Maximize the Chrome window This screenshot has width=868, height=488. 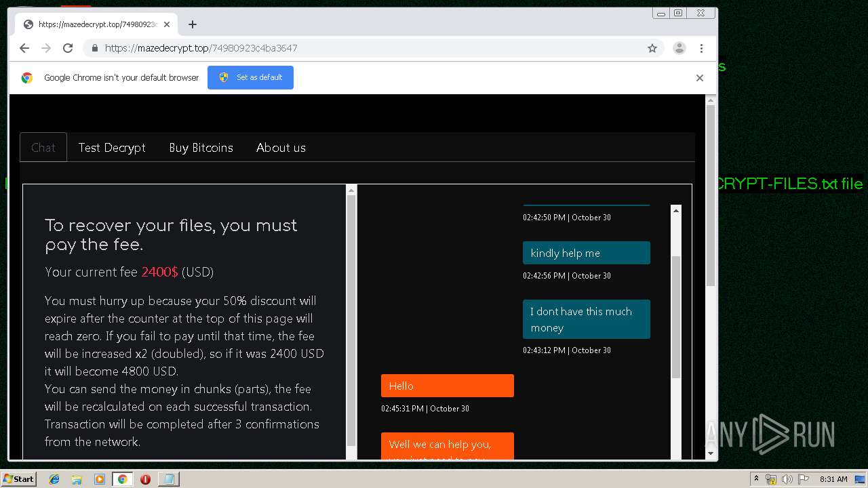pyautogui.click(x=678, y=13)
